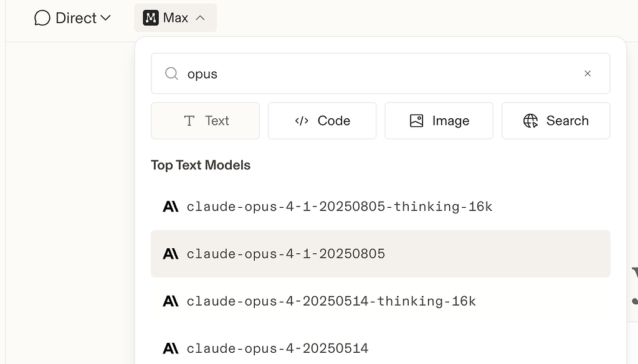Click the model search field containing opus
The height and width of the screenshot is (364, 638).
[x=381, y=73]
